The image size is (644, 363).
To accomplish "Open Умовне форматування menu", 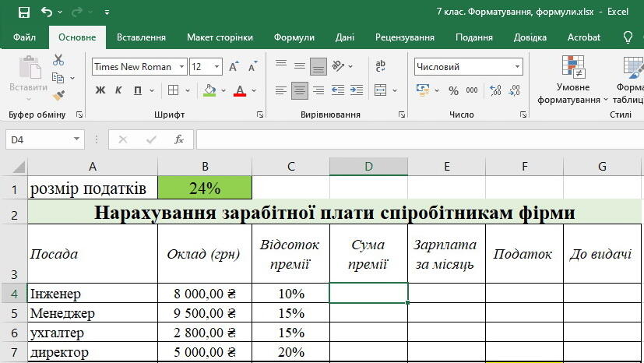I will (x=573, y=79).
